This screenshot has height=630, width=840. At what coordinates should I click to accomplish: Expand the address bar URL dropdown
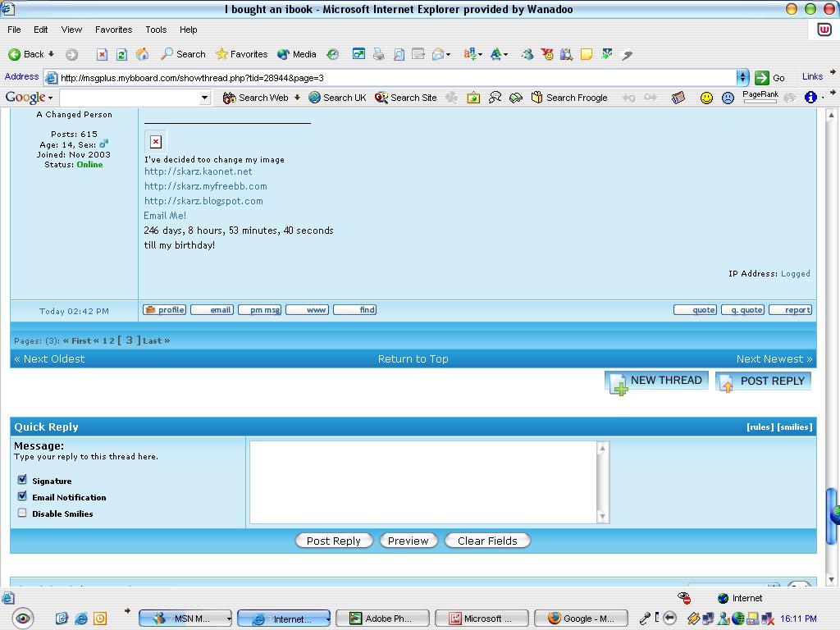pyautogui.click(x=742, y=77)
